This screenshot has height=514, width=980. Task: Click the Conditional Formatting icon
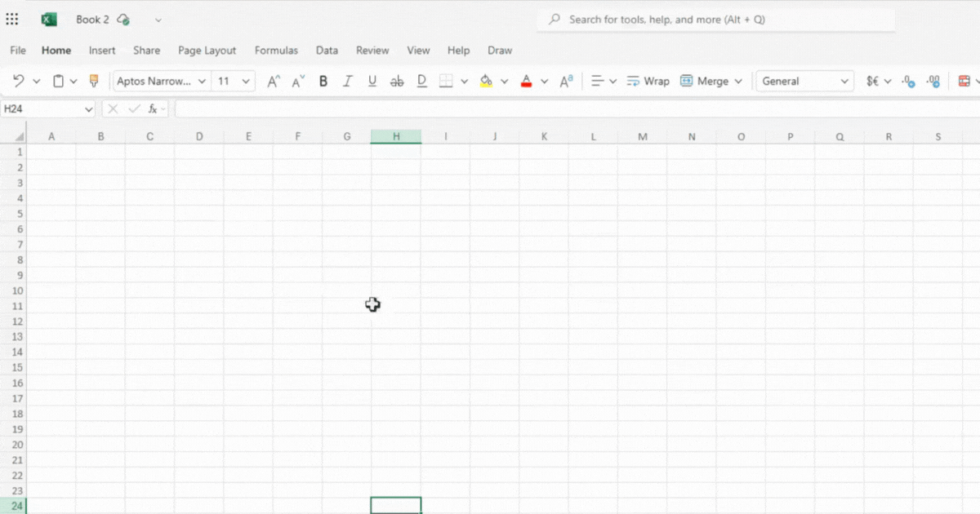[x=964, y=81]
